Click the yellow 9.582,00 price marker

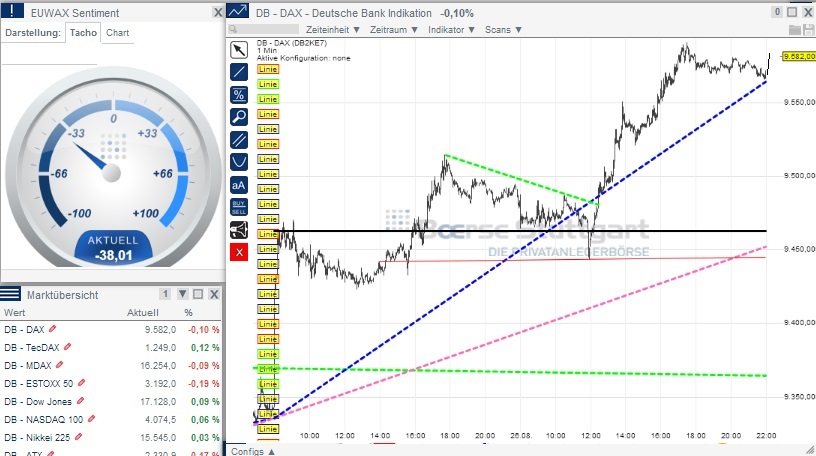pyautogui.click(x=798, y=56)
